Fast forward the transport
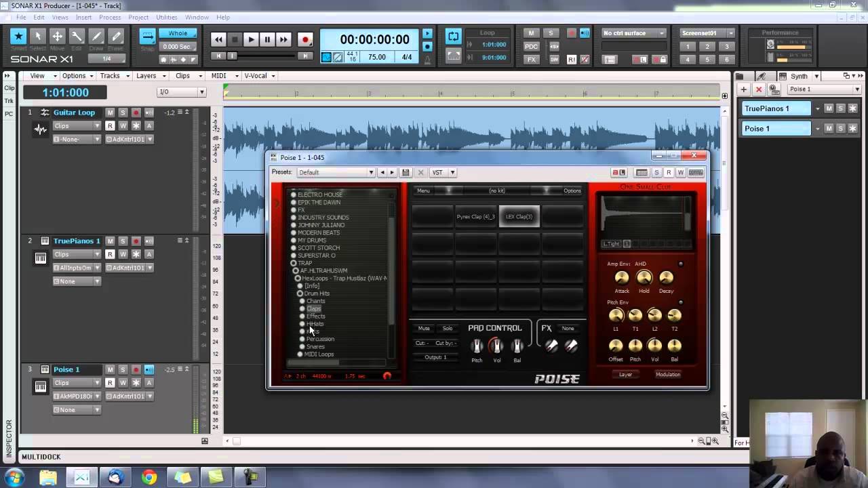Image resolution: width=868 pixels, height=488 pixels. click(283, 39)
